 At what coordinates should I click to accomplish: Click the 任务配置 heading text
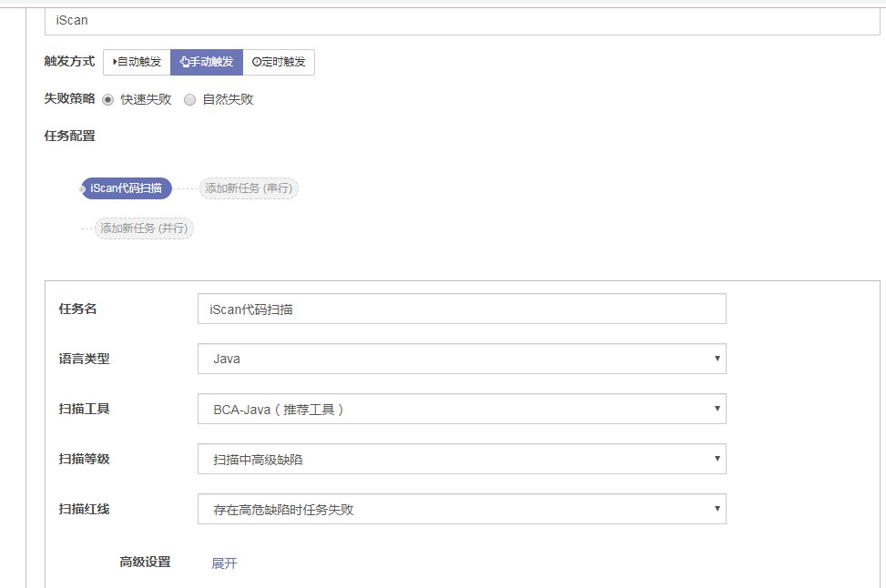coord(69,137)
